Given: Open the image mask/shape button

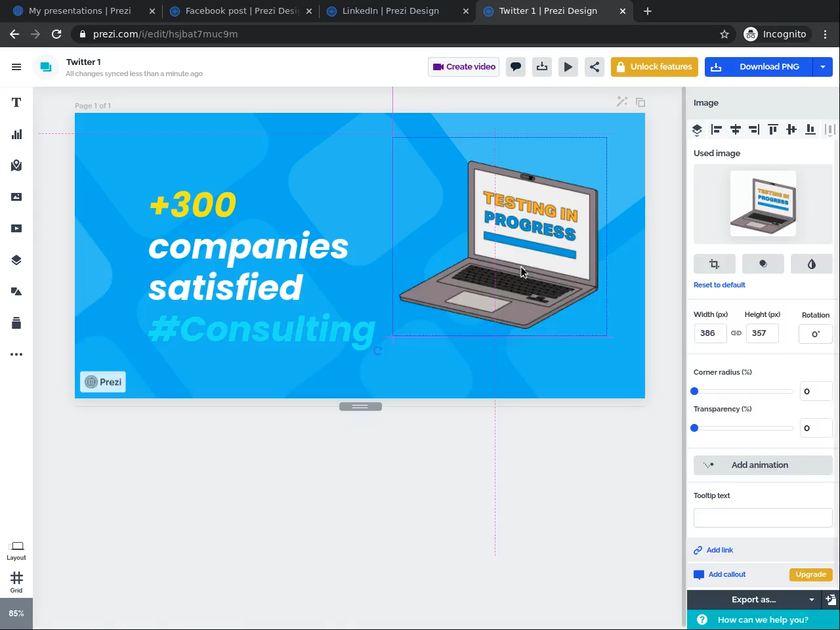Looking at the screenshot, I should pos(763,264).
